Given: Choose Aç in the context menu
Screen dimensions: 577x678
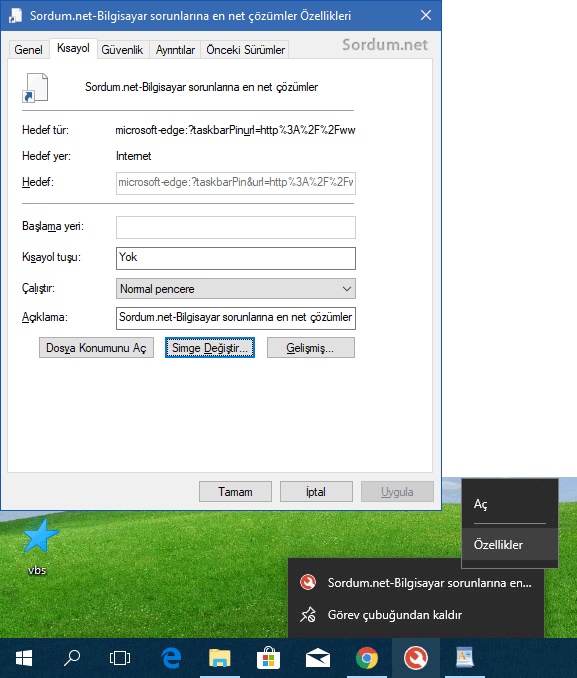Looking at the screenshot, I should (x=510, y=504).
